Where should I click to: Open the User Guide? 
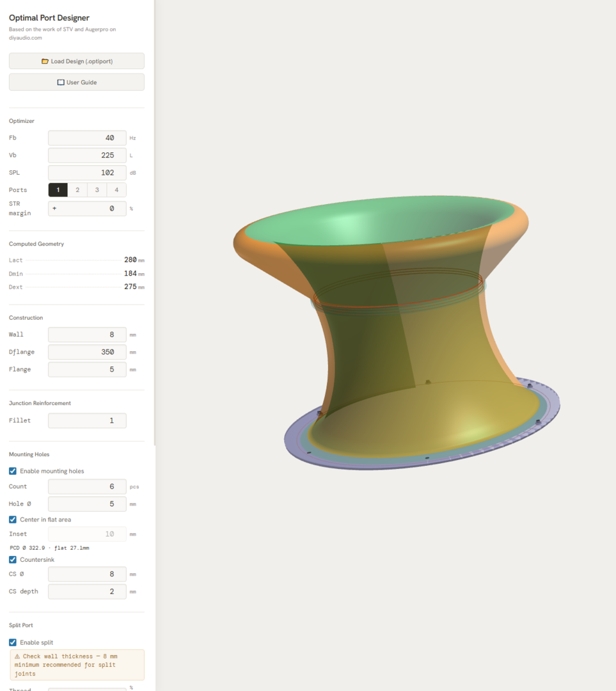77,83
